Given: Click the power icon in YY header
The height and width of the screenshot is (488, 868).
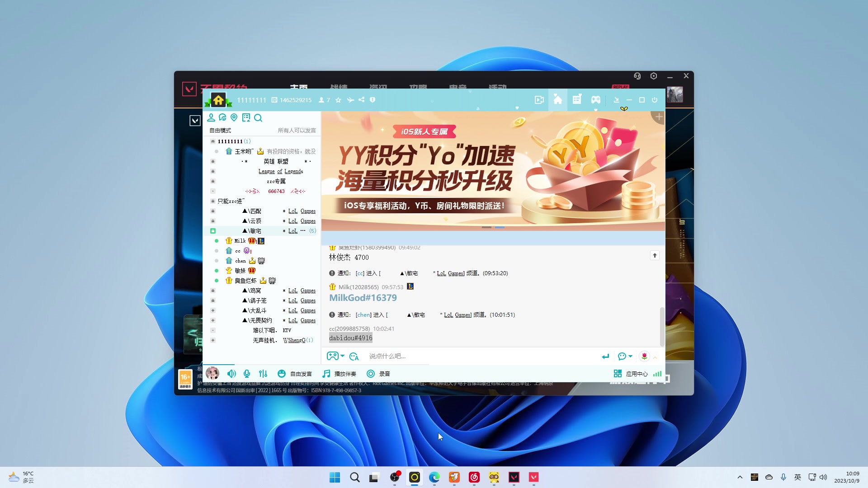Looking at the screenshot, I should click(x=655, y=100).
